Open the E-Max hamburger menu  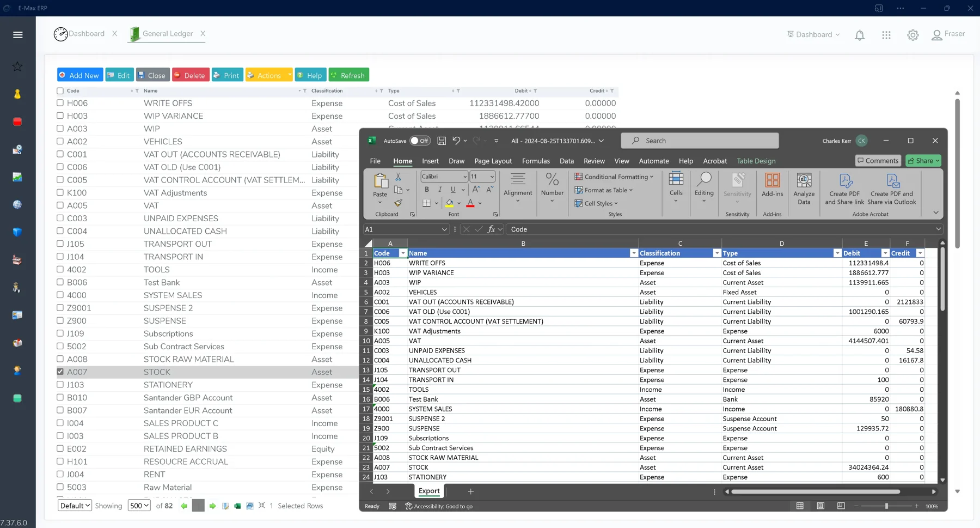(17, 34)
